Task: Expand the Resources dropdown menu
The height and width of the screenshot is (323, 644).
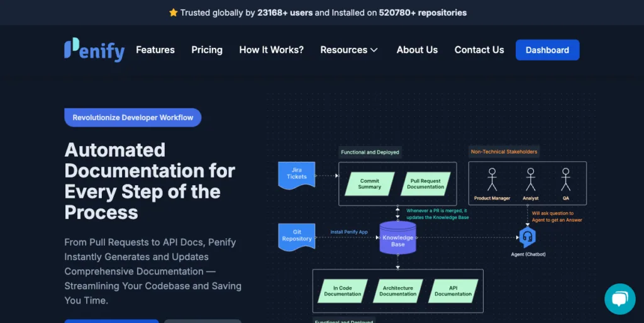Action: [x=348, y=50]
